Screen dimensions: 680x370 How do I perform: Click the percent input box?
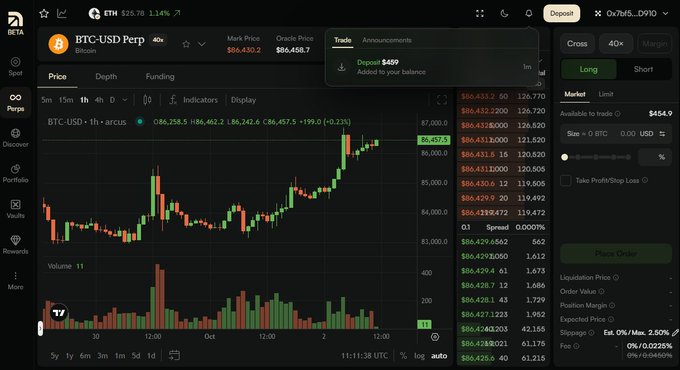point(655,157)
